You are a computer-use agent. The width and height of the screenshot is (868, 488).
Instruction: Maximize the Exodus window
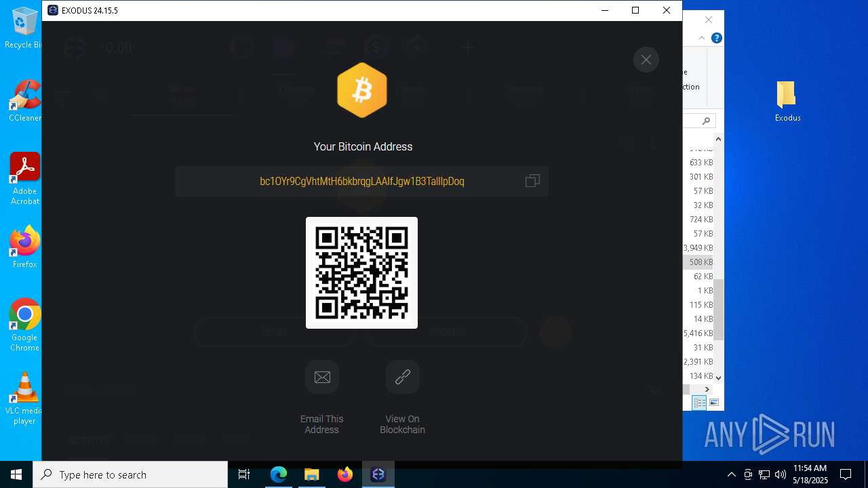click(635, 10)
